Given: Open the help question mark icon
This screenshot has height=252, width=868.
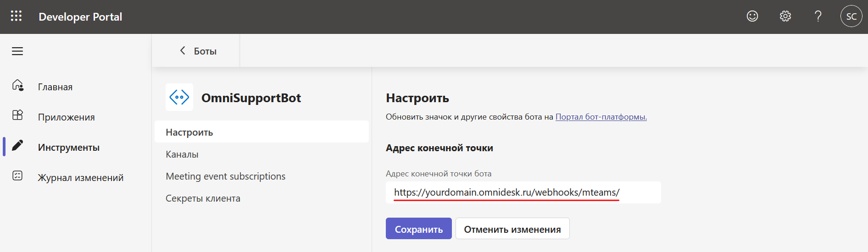Looking at the screenshot, I should point(818,16).
